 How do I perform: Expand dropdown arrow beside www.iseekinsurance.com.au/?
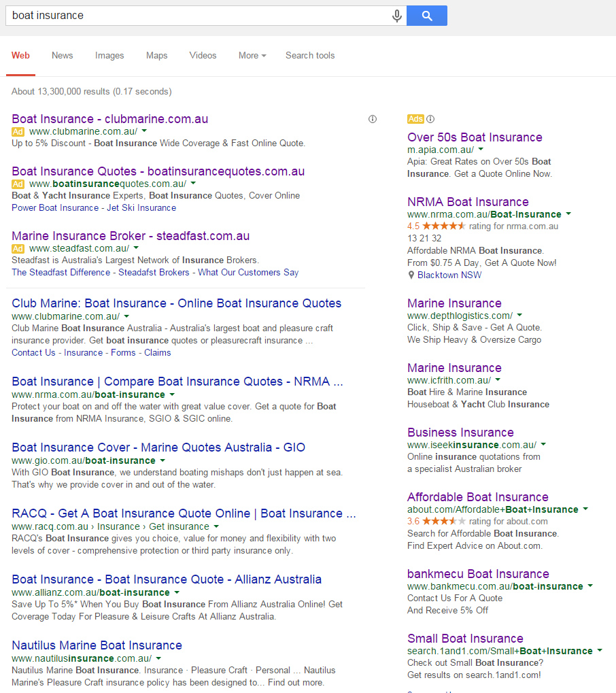[543, 444]
